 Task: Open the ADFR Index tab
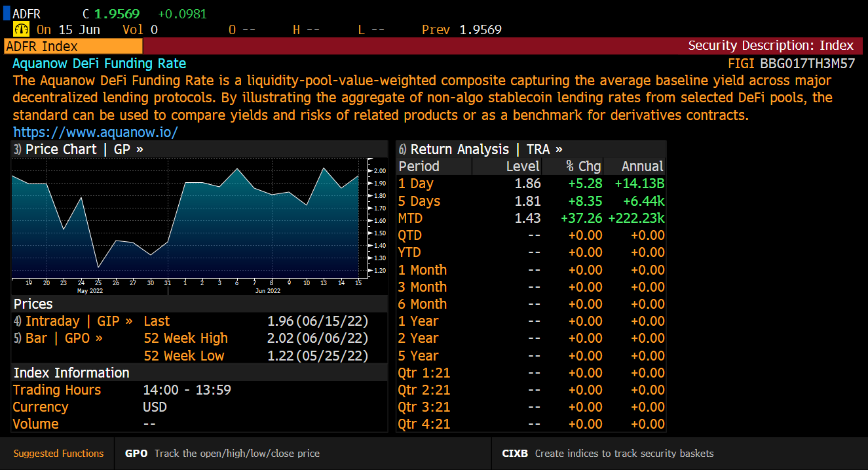coord(73,46)
